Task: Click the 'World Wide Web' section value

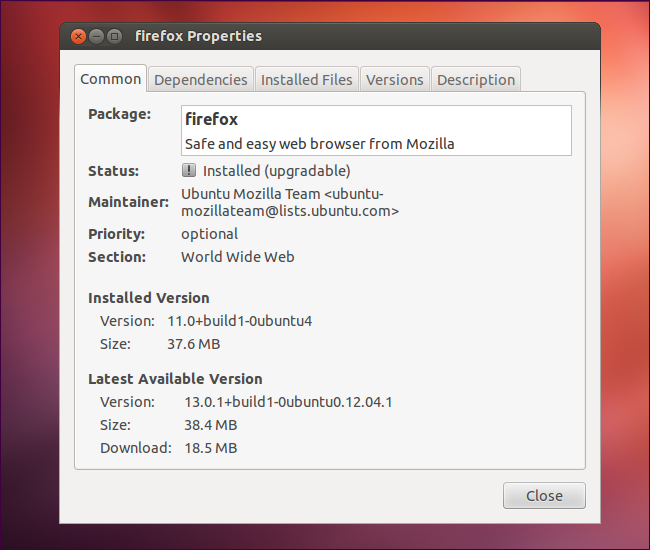Action: [238, 257]
